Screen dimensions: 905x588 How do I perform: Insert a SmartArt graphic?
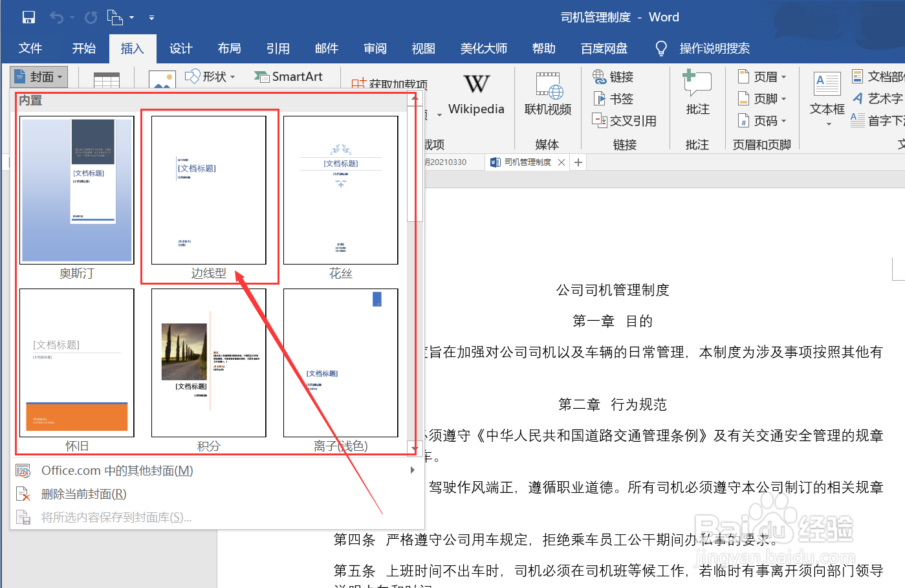[289, 76]
